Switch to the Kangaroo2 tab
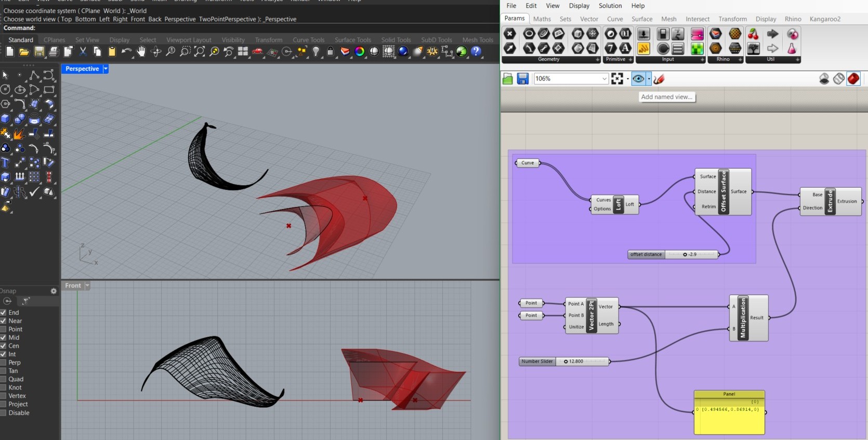The width and height of the screenshot is (868, 440). (x=824, y=19)
